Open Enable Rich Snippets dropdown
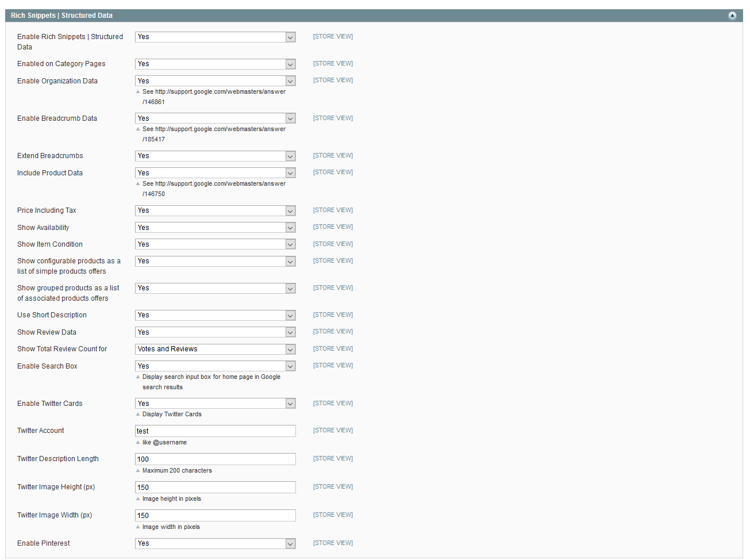Screen dimensions: 750x560 pyautogui.click(x=215, y=37)
